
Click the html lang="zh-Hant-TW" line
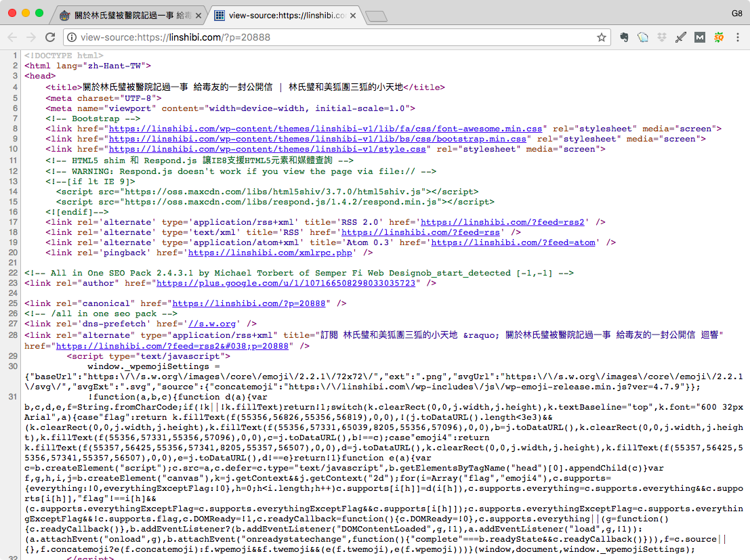[x=87, y=66]
